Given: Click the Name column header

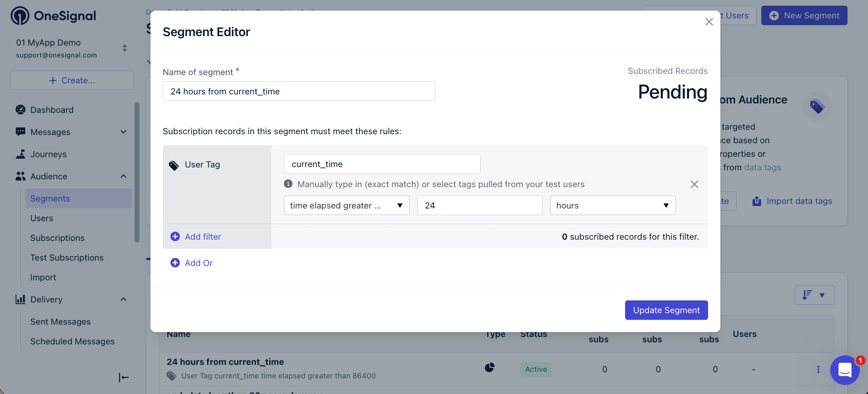Looking at the screenshot, I should (178, 334).
